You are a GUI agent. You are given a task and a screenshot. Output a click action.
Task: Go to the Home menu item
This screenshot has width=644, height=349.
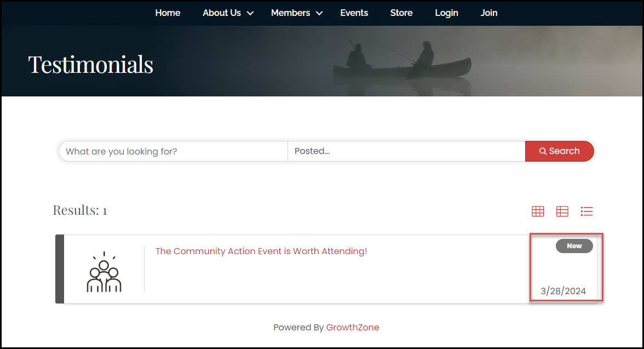(x=168, y=13)
